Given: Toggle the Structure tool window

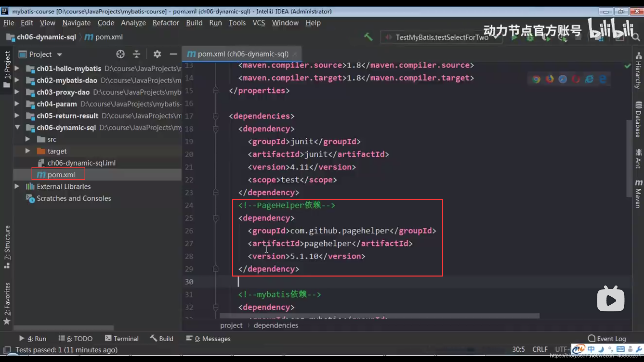Looking at the screenshot, I should click(x=7, y=247).
